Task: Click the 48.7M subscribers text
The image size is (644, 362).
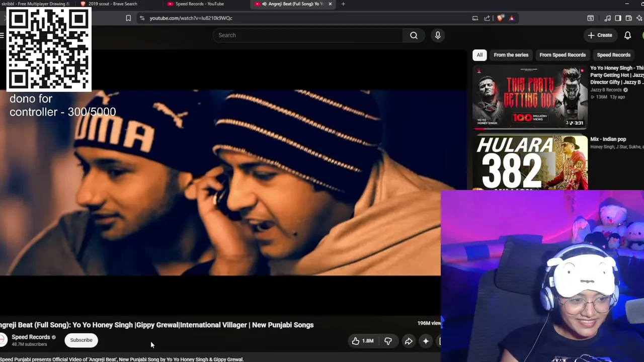Action: pyautogui.click(x=29, y=344)
